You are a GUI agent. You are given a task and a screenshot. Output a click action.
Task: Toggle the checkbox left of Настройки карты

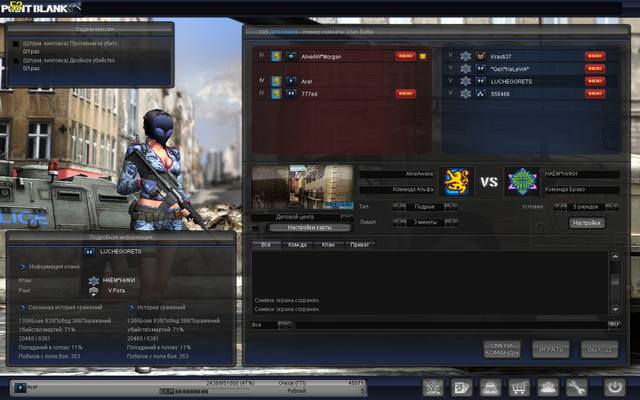pyautogui.click(x=255, y=228)
